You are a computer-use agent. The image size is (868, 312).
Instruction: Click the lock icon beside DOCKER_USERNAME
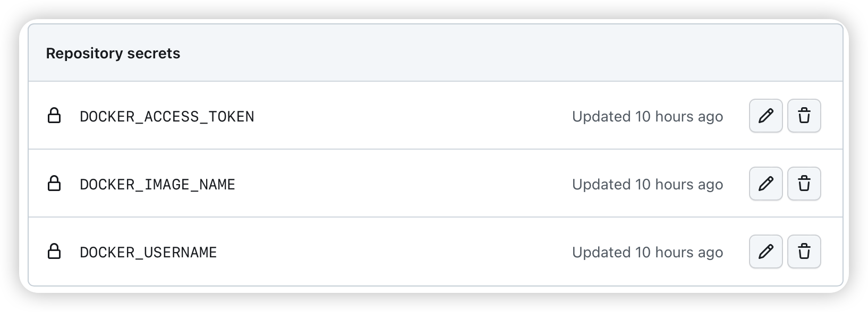(54, 252)
